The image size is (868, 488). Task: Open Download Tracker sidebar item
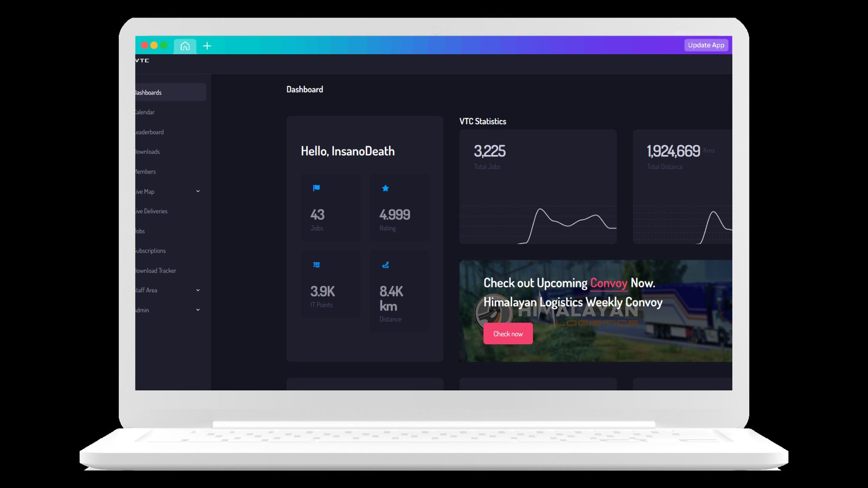(156, 271)
